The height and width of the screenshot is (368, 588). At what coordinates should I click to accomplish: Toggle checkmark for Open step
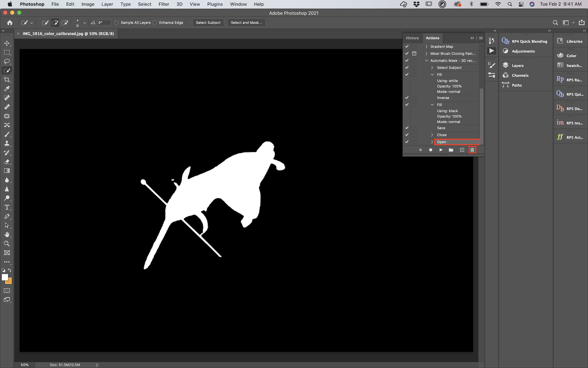[x=407, y=142]
